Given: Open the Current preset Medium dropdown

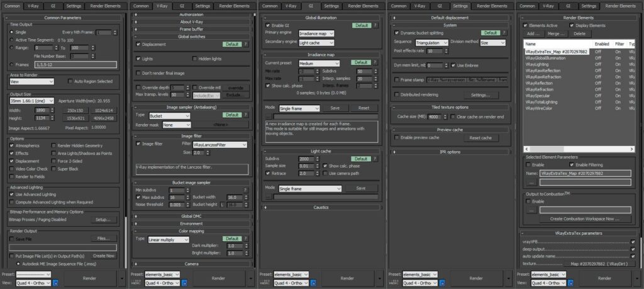Looking at the screenshot, I should (x=319, y=64).
